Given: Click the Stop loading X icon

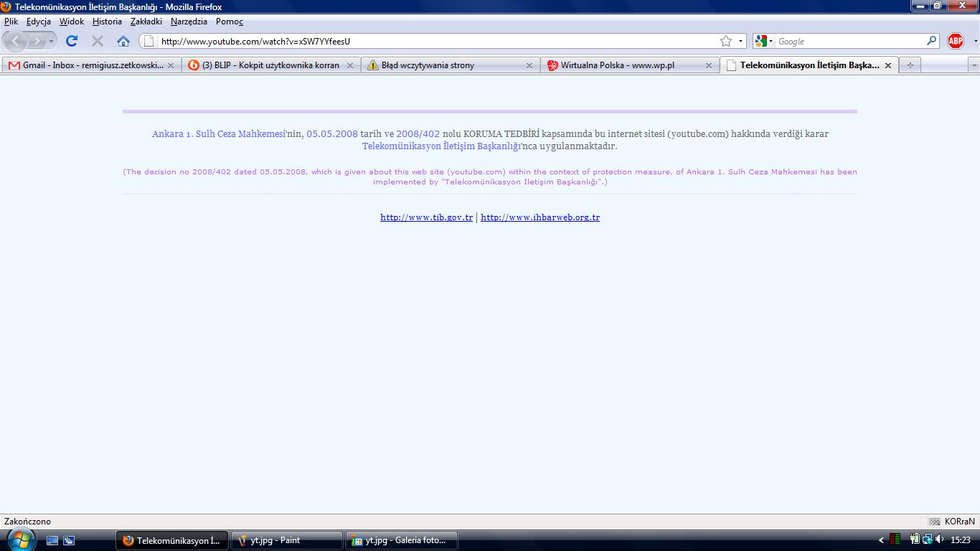Looking at the screenshot, I should tap(98, 41).
